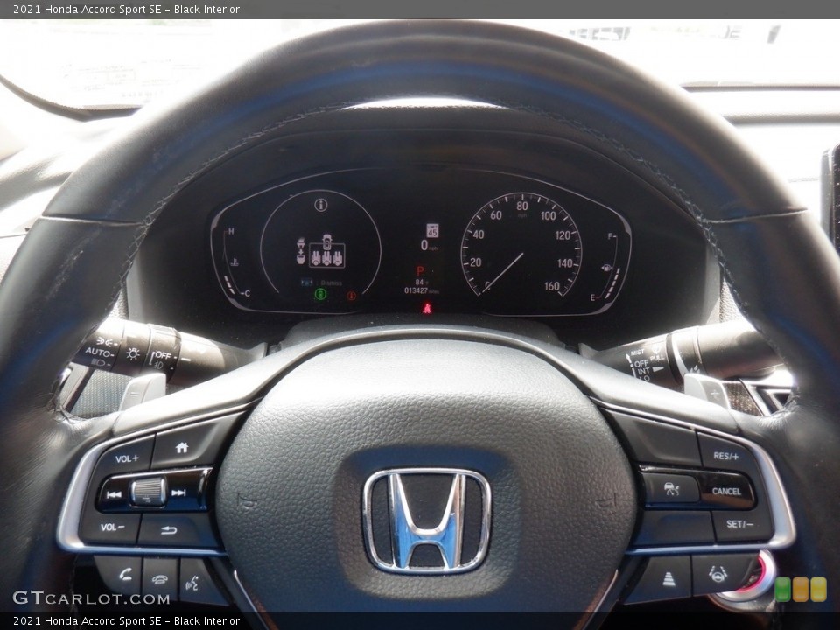The height and width of the screenshot is (630, 840).
Task: Click the 80 mark on speedometer
Action: point(522,206)
